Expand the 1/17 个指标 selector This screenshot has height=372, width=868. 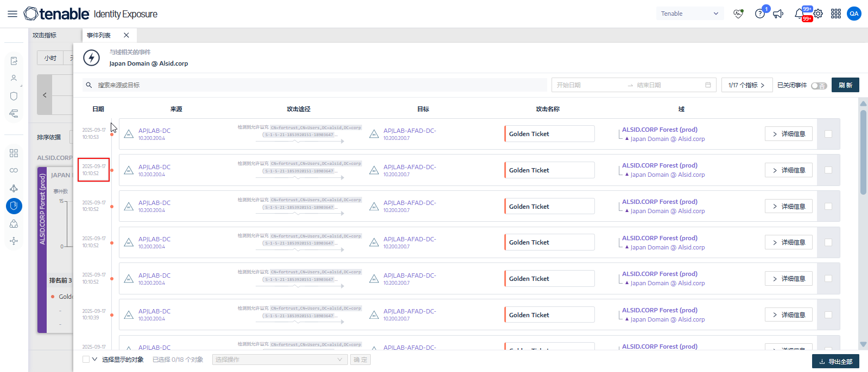pos(746,85)
